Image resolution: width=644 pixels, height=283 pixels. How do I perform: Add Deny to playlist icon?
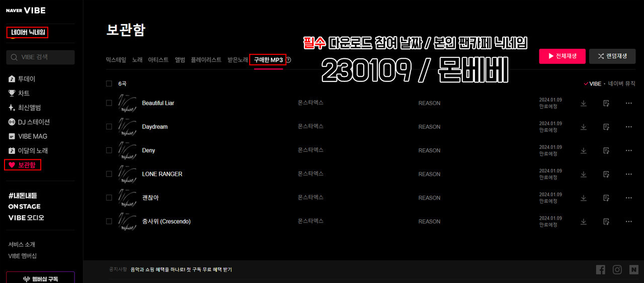606,150
